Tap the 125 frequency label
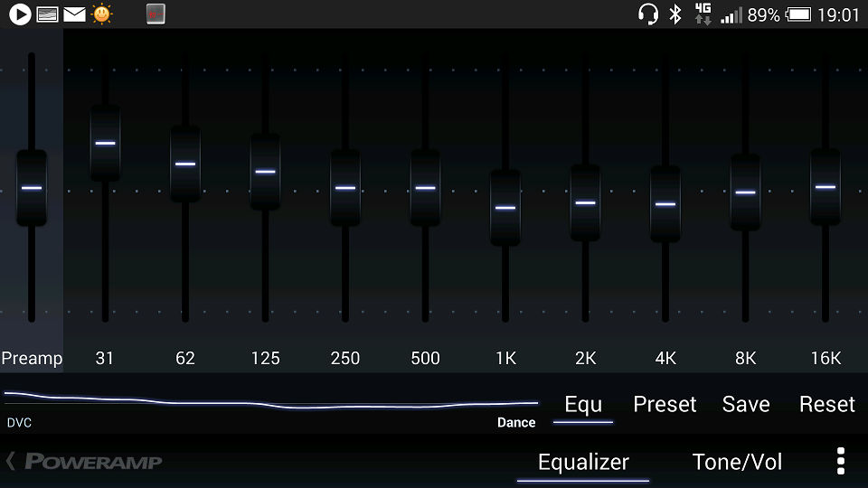The width and height of the screenshot is (868, 488). tap(266, 359)
